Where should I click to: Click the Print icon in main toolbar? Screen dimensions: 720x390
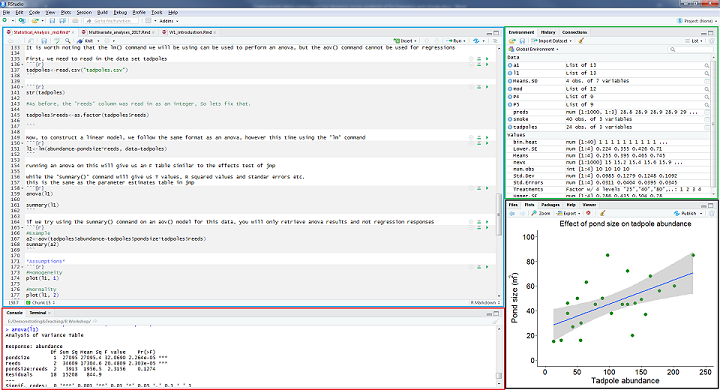pyautogui.click(x=75, y=21)
